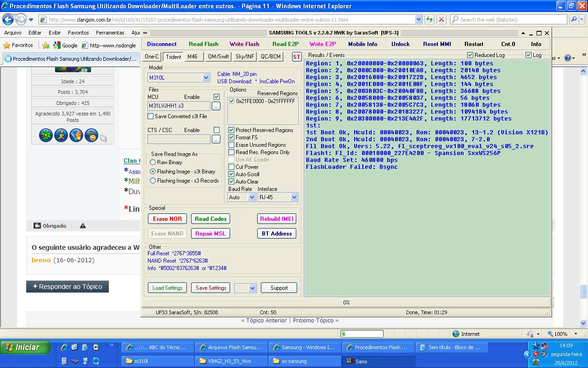
Task: Click the Write Flash button
Action: point(244,44)
